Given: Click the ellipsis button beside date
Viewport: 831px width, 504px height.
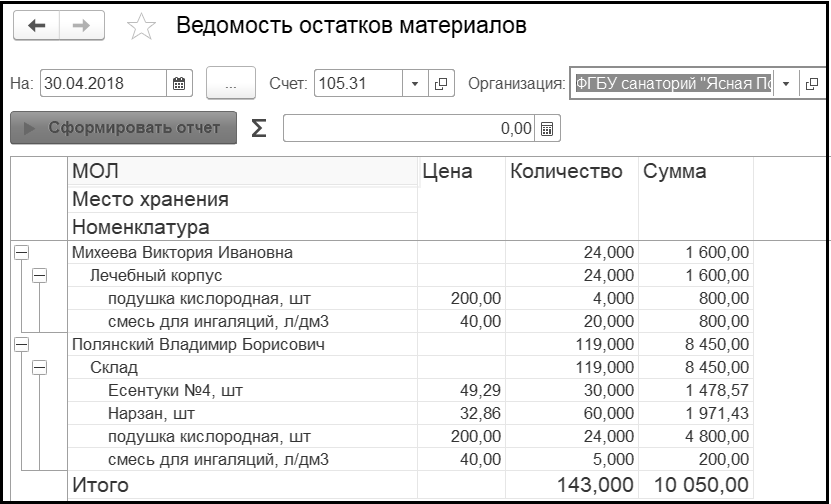Looking at the screenshot, I should 231,84.
